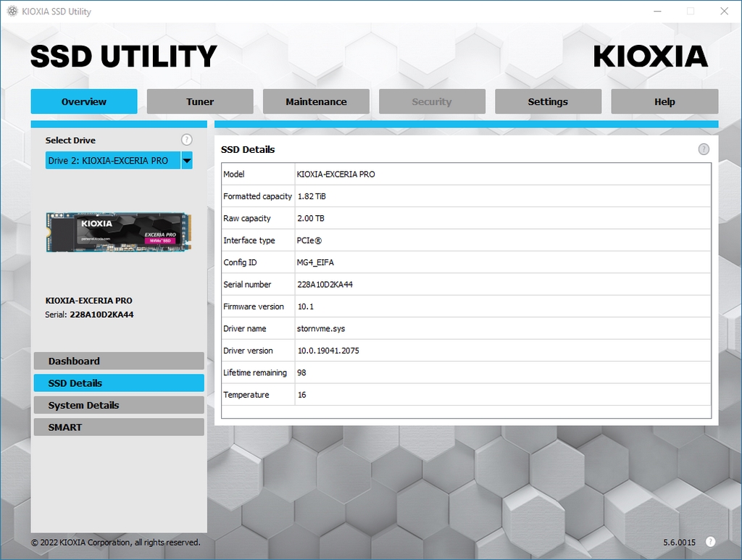Open the Settings tab
The width and height of the screenshot is (742, 560).
tap(548, 101)
